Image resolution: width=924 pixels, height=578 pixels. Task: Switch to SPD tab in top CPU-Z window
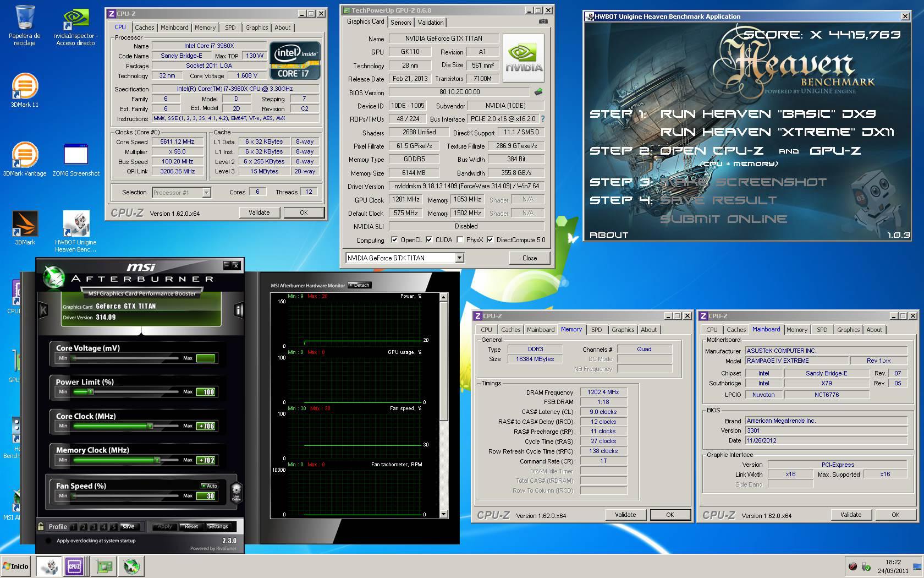[230, 28]
